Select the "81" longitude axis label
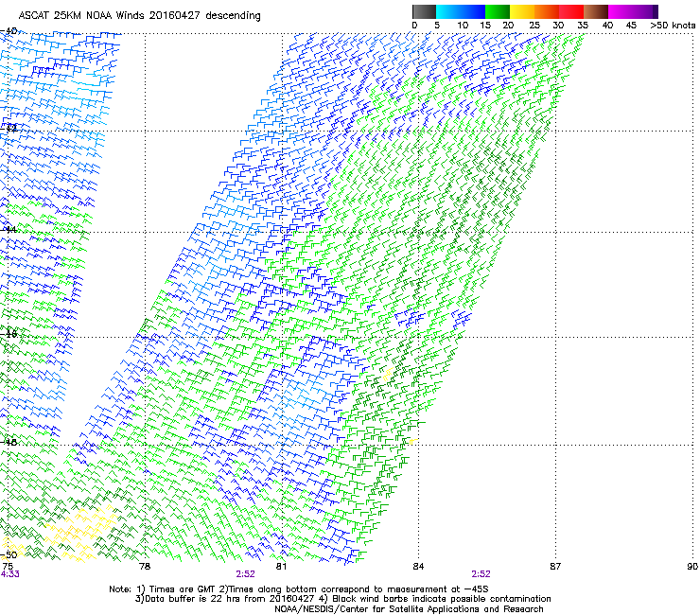 coord(281,567)
